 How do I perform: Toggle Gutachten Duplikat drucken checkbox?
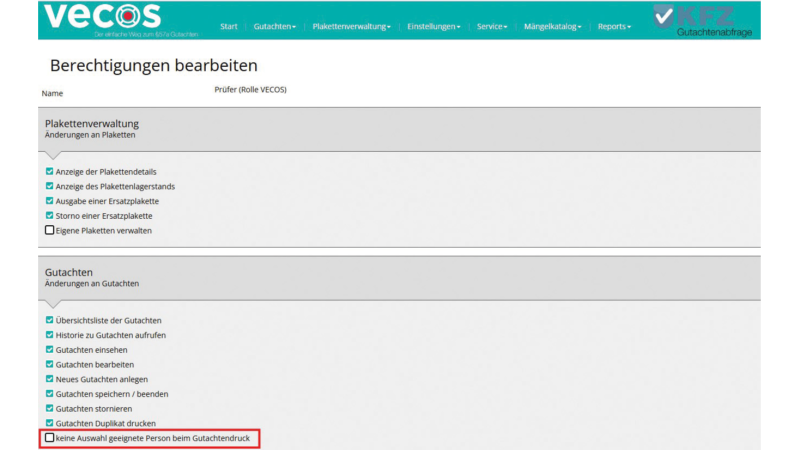(49, 423)
